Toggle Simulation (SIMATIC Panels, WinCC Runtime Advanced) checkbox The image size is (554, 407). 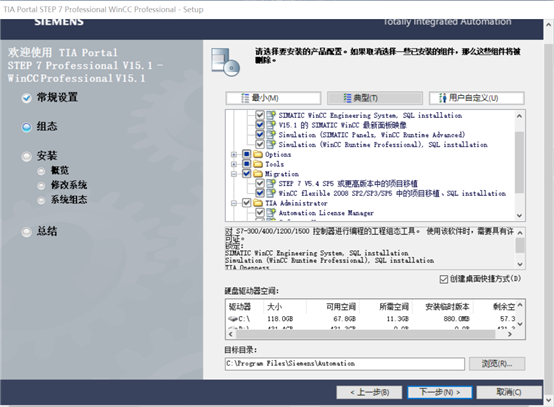coord(260,135)
